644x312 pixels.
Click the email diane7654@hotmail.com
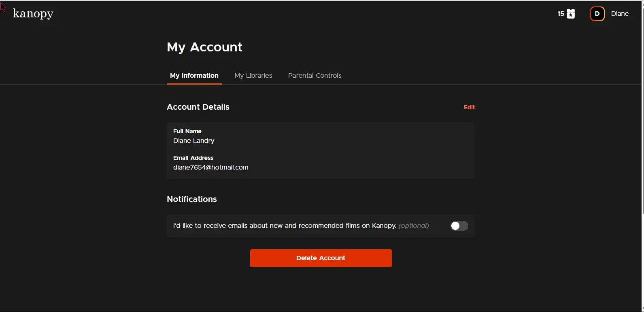click(x=211, y=168)
